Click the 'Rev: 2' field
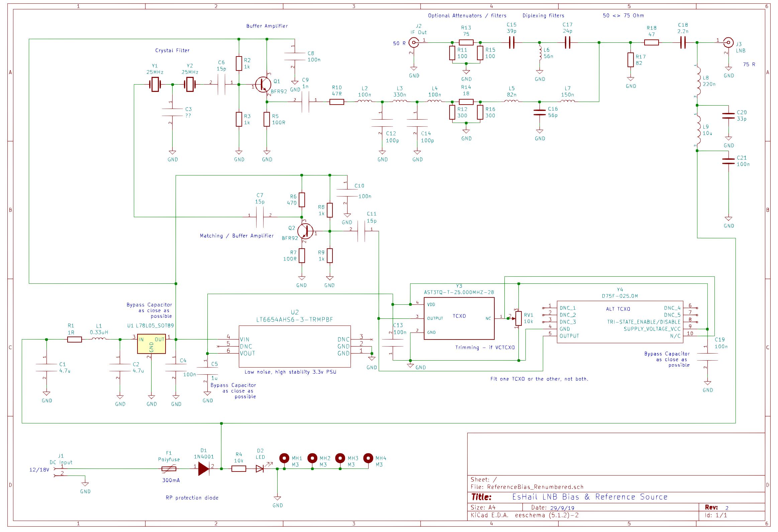 coord(716,508)
